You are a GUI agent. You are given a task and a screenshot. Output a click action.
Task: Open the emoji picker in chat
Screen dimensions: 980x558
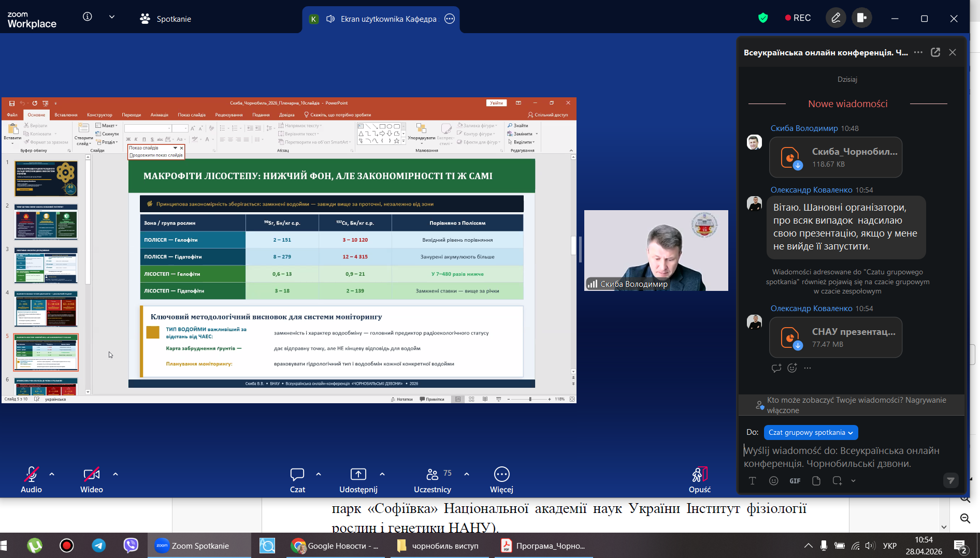pos(773,481)
